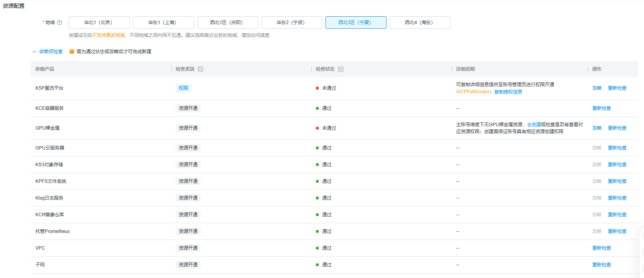This screenshot has height=278, width=644.
Task: Choose the 华东2（宁波）region option
Action: (292, 23)
